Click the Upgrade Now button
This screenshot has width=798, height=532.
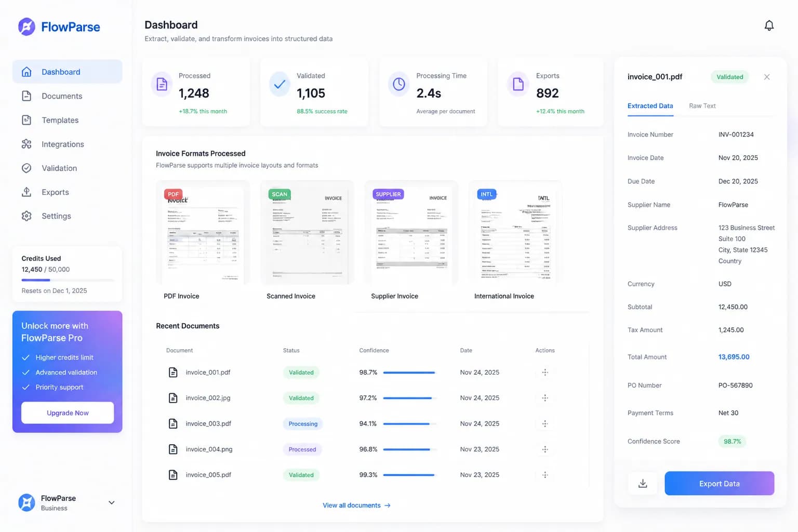tap(68, 413)
